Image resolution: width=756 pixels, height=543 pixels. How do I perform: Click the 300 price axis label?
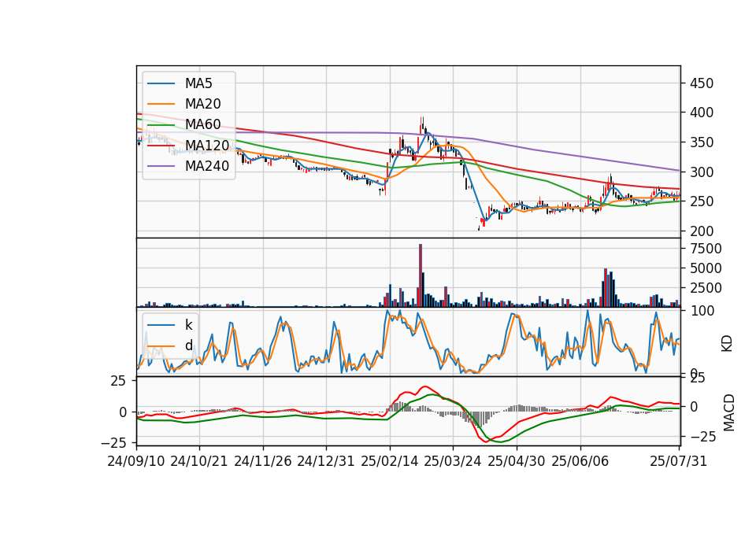pos(702,172)
